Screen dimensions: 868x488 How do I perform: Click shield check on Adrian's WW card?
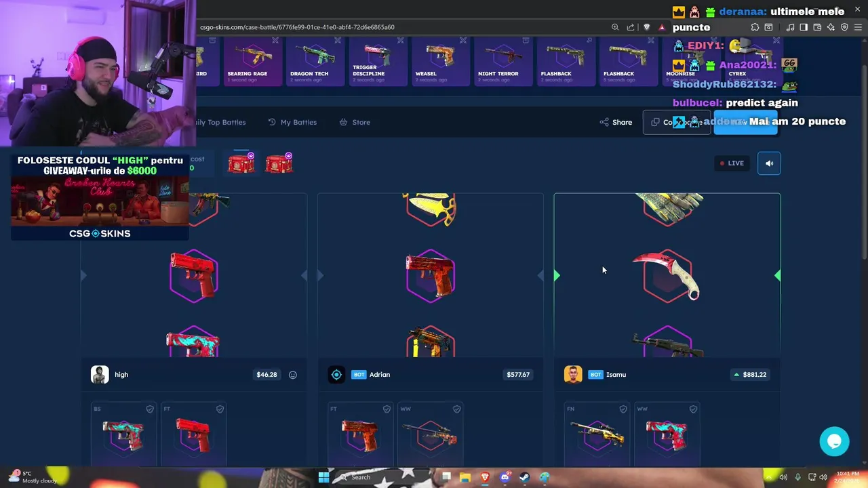pos(456,409)
